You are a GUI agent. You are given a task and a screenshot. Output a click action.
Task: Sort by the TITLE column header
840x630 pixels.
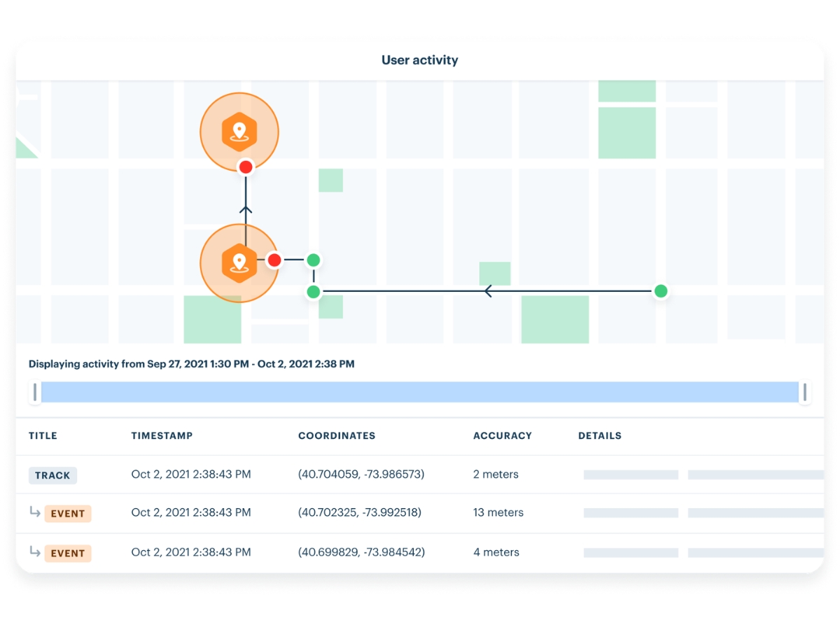coord(43,435)
